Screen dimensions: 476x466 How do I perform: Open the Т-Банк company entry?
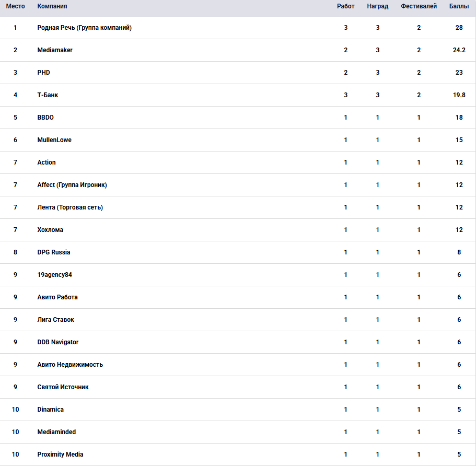48,95
